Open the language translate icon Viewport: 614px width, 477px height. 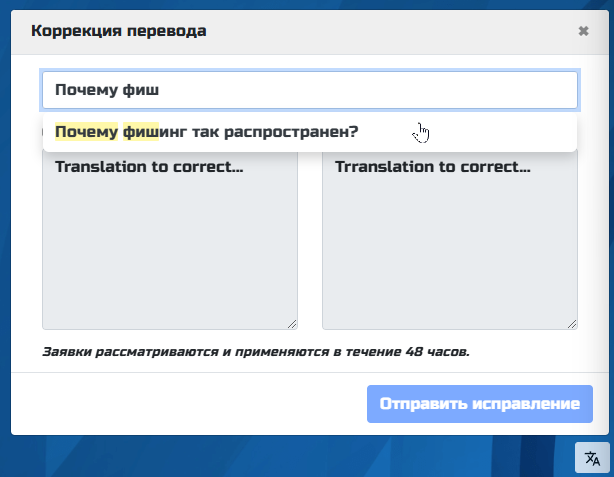click(x=592, y=458)
